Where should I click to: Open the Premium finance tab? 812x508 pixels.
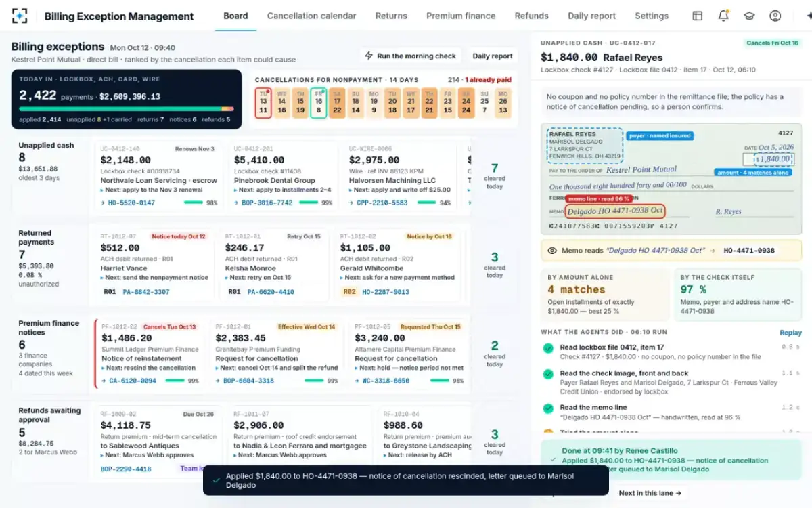tap(461, 16)
